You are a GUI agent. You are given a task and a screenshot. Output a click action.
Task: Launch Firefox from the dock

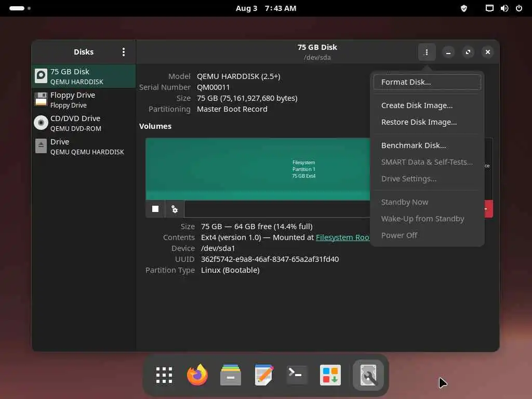[x=197, y=375]
